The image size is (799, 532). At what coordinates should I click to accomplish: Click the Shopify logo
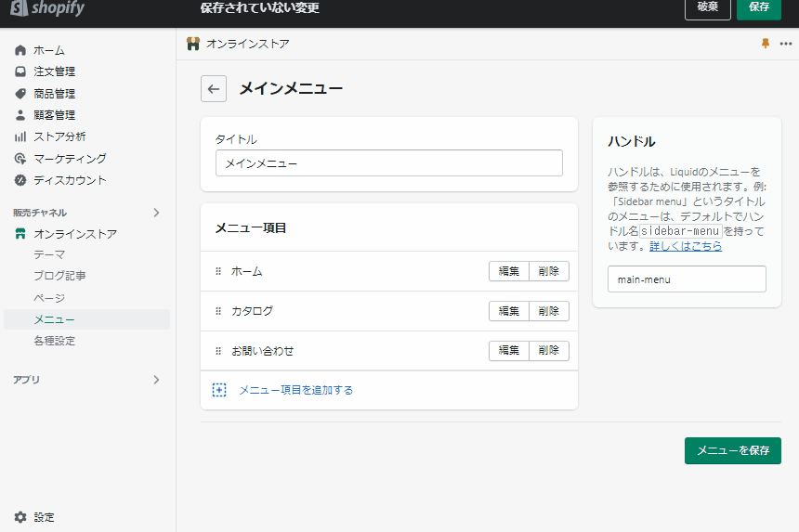click(x=47, y=7)
